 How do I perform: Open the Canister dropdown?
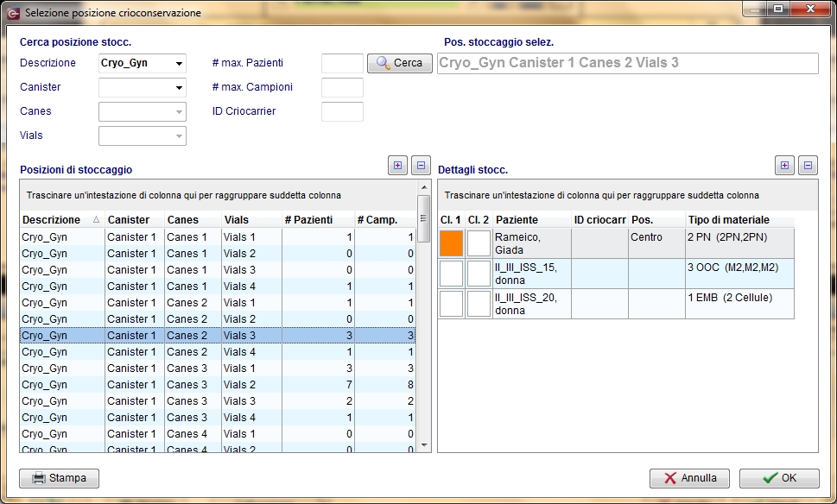tap(179, 87)
